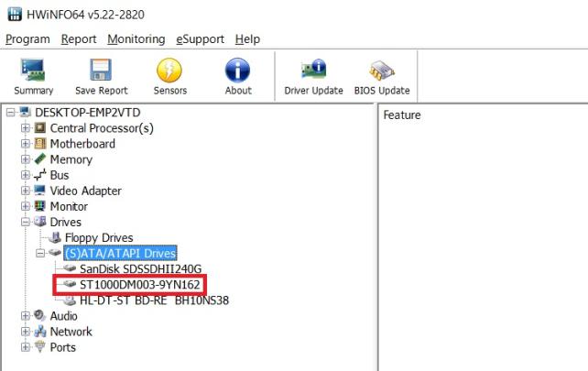588x371 pixels.
Task: Click the HL-DT-ST optical drive icon
Action: tap(70, 300)
